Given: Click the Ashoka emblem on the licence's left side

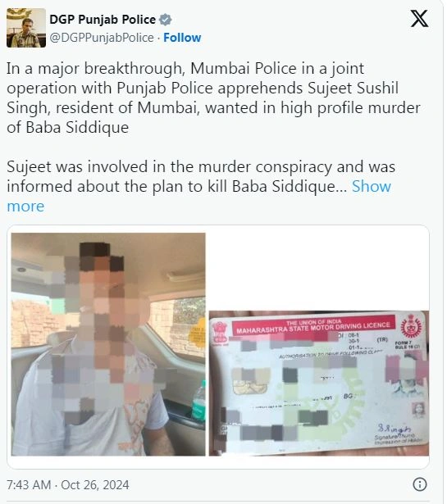Looking at the screenshot, I should click(220, 333).
